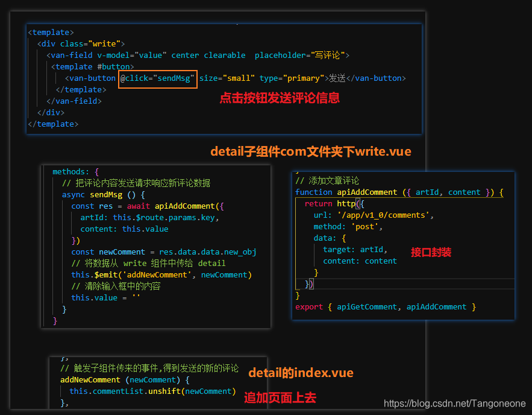The height and width of the screenshot is (415, 532).
Task: Click the data: { line
Action: (x=330, y=238)
